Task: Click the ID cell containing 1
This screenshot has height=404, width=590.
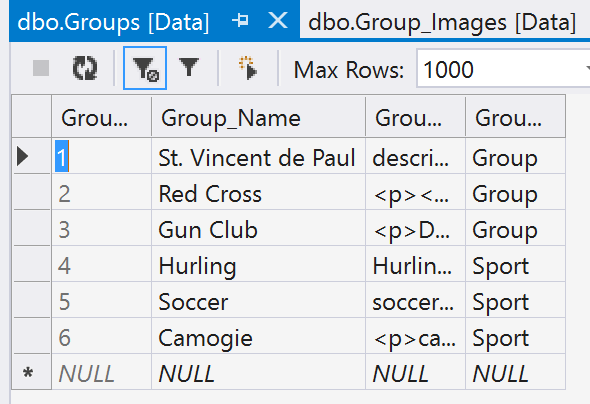Action: (x=102, y=156)
